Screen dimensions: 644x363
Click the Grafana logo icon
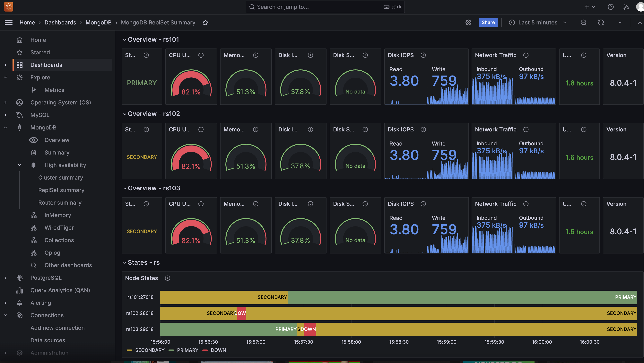click(x=8, y=7)
